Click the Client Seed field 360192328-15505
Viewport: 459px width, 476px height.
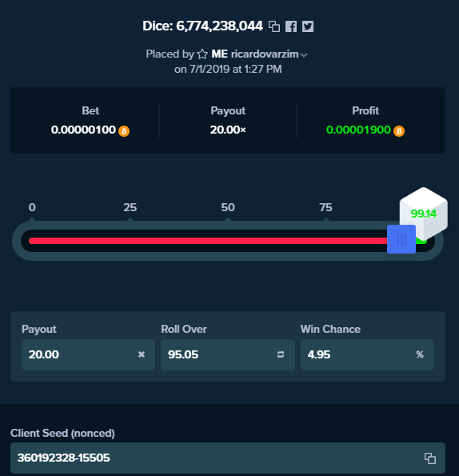click(228, 458)
